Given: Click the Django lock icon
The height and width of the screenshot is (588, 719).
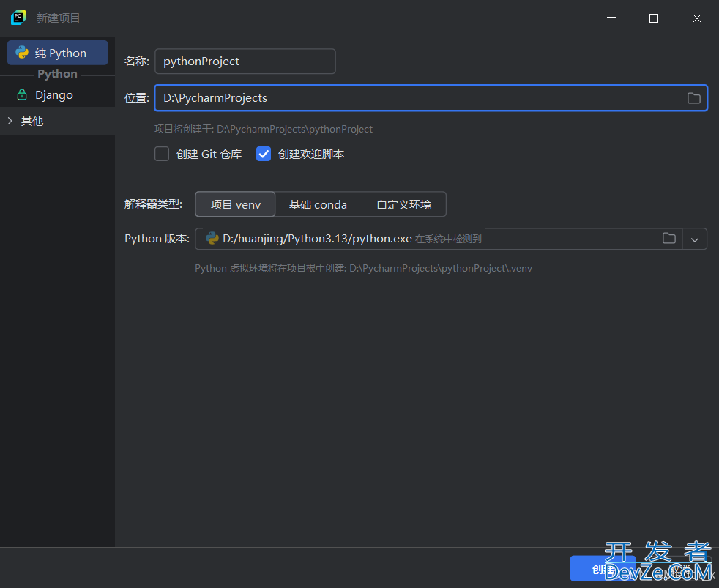Looking at the screenshot, I should click(x=21, y=95).
